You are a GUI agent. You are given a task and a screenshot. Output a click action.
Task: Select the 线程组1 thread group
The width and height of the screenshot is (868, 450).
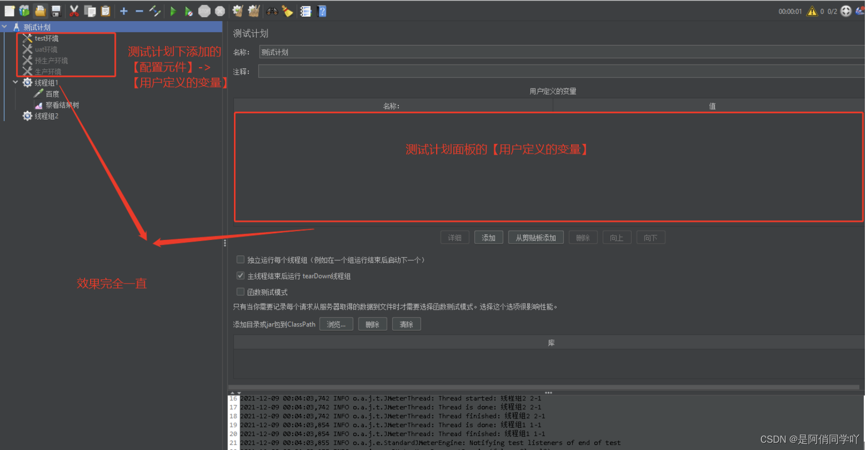pos(46,83)
